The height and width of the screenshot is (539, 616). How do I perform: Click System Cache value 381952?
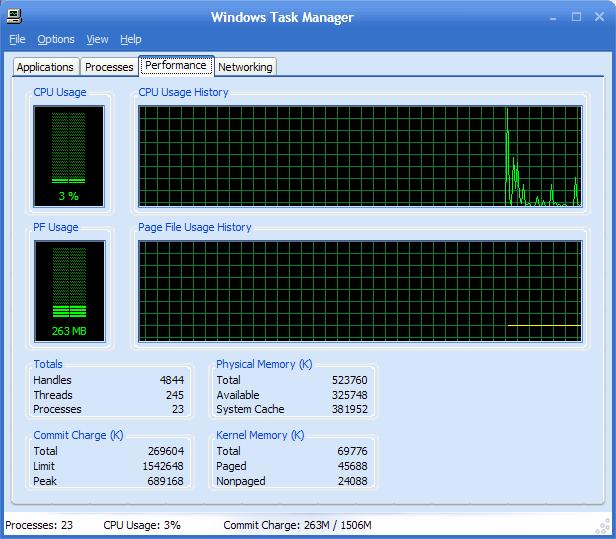[350, 409]
